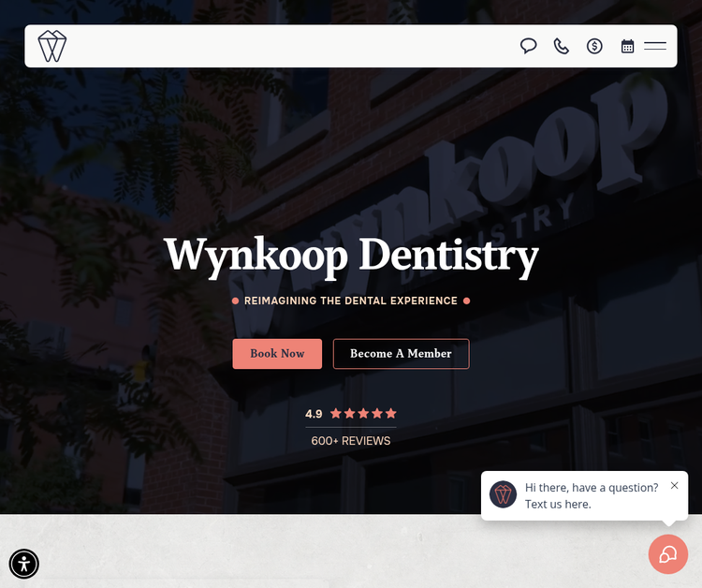Open the accessibility options icon
Screen dimensions: 702x588
24,564
